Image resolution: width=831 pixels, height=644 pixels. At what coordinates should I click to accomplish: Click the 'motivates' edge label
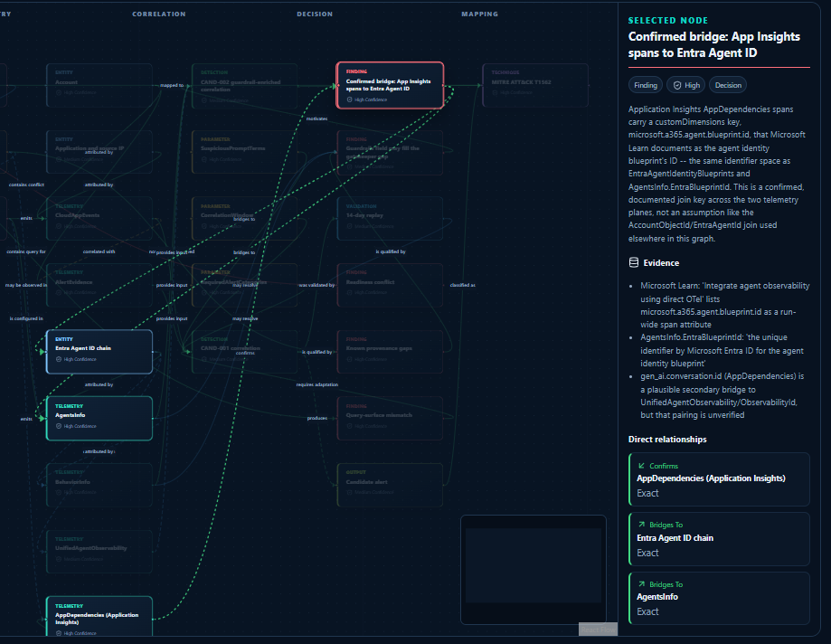coord(316,118)
